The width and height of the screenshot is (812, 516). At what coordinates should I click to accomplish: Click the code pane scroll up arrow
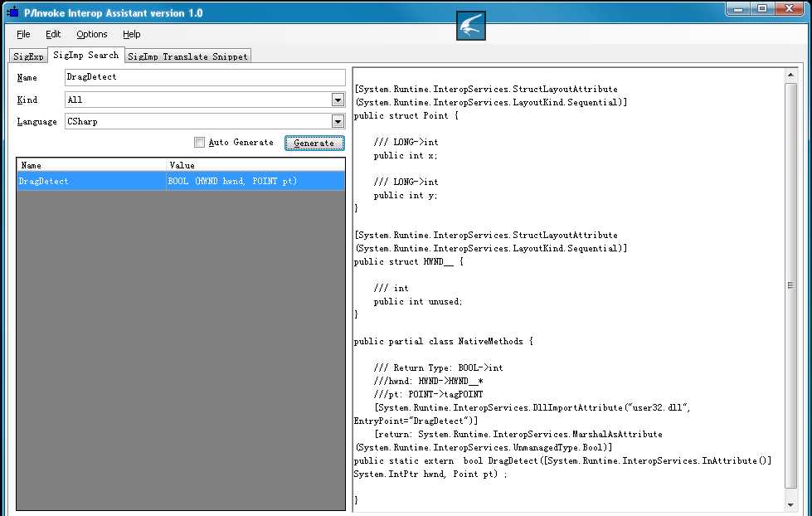[x=790, y=75]
